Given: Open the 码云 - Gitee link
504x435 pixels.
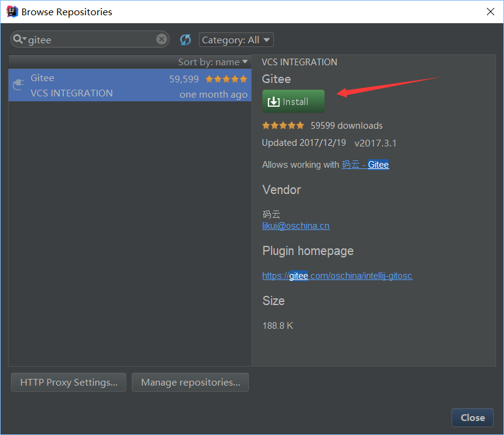Looking at the screenshot, I should [x=365, y=165].
